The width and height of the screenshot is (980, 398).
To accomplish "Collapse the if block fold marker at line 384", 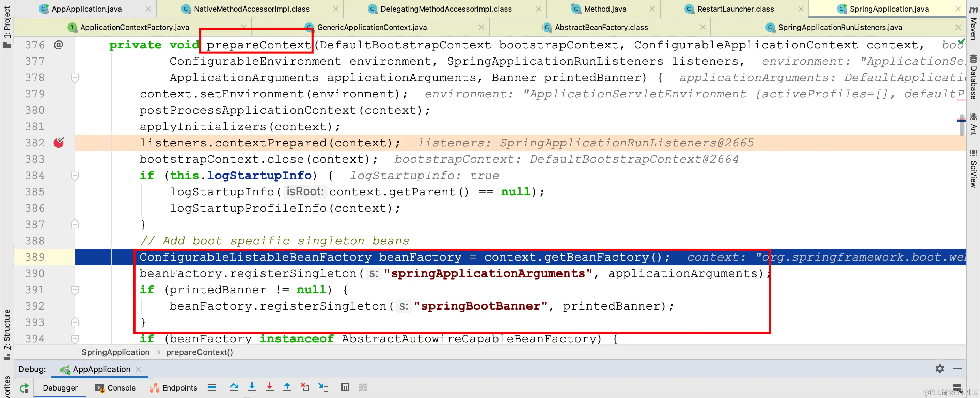I will (75, 176).
